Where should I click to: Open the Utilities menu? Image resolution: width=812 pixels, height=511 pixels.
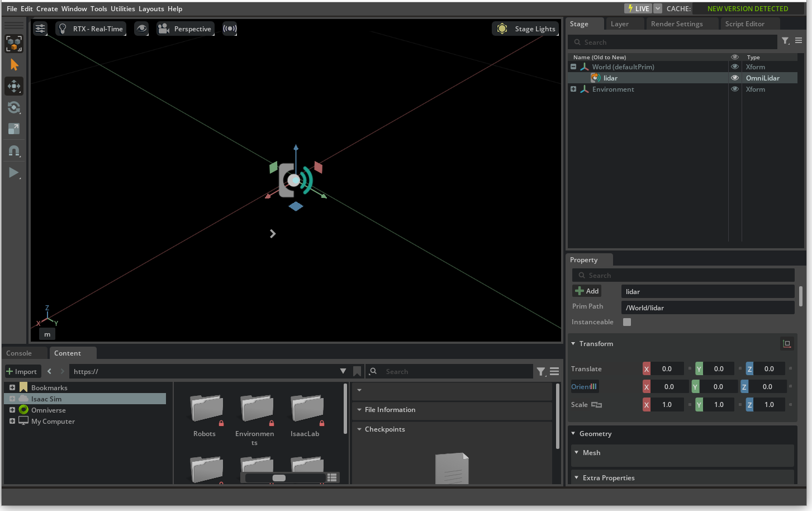[x=122, y=8]
